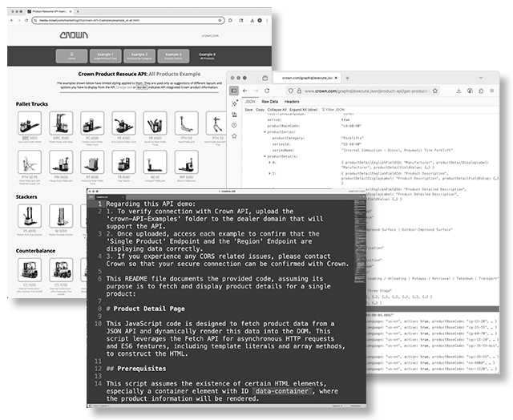
Task: Open the Firefox downloads arrow icon
Action: 458,91
